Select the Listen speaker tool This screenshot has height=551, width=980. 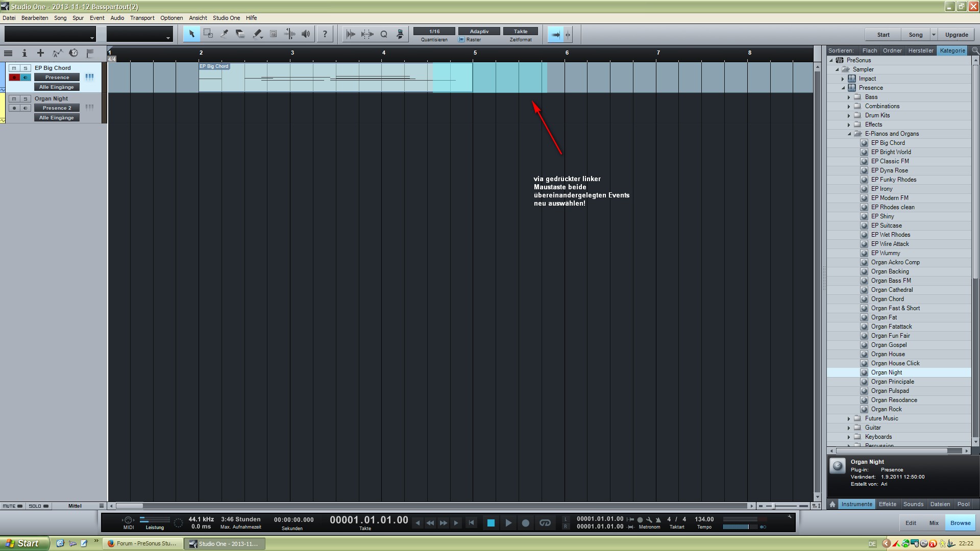(x=306, y=34)
